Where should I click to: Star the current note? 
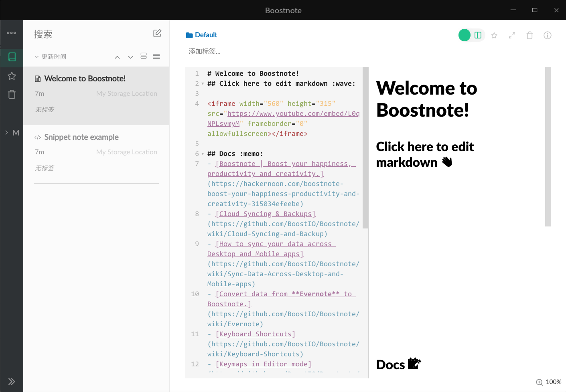tap(494, 35)
